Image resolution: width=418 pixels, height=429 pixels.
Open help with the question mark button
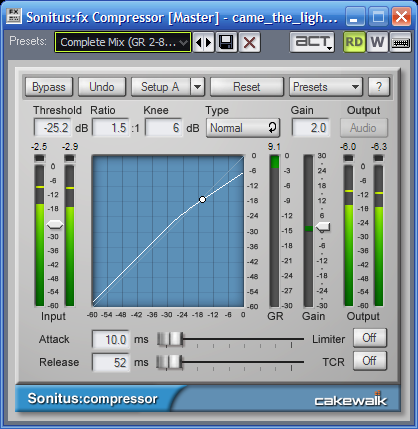379,87
